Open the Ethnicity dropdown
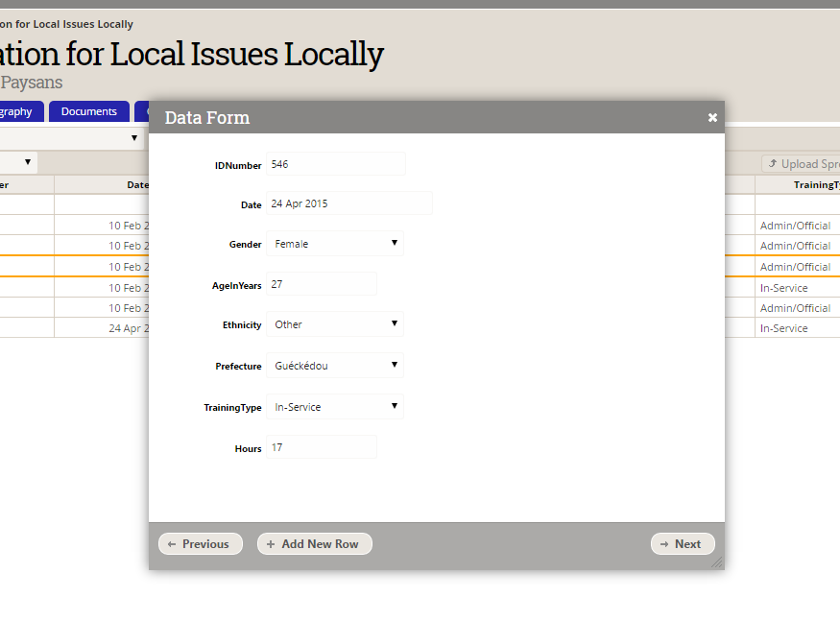The width and height of the screenshot is (840, 621). click(x=335, y=324)
